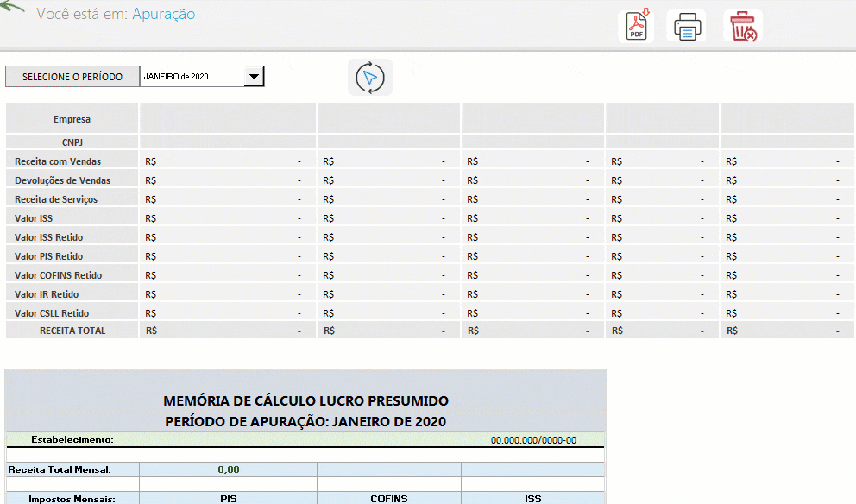Select the CNPJ row header

pyautogui.click(x=72, y=142)
